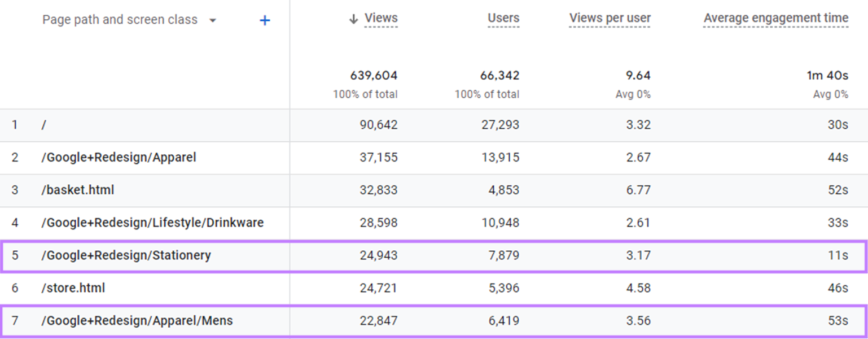Click Views per user column header
This screenshot has width=868, height=339.
[610, 18]
